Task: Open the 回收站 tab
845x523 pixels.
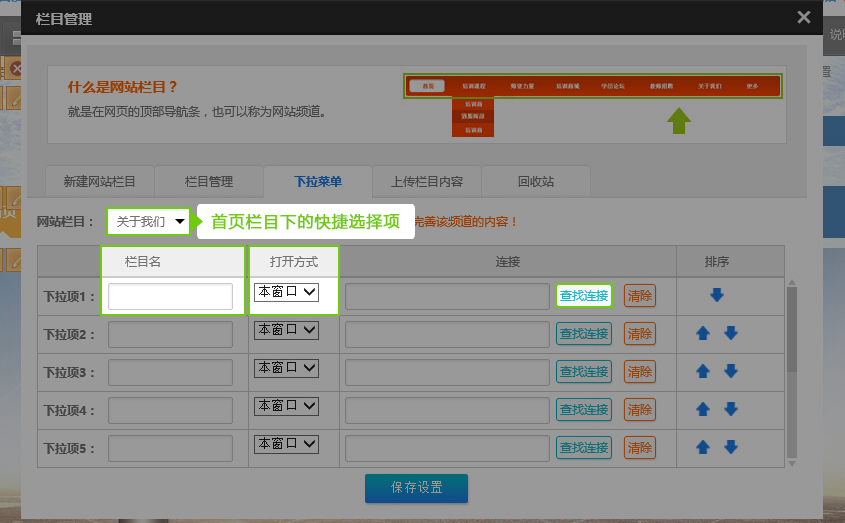Action: tap(535, 181)
